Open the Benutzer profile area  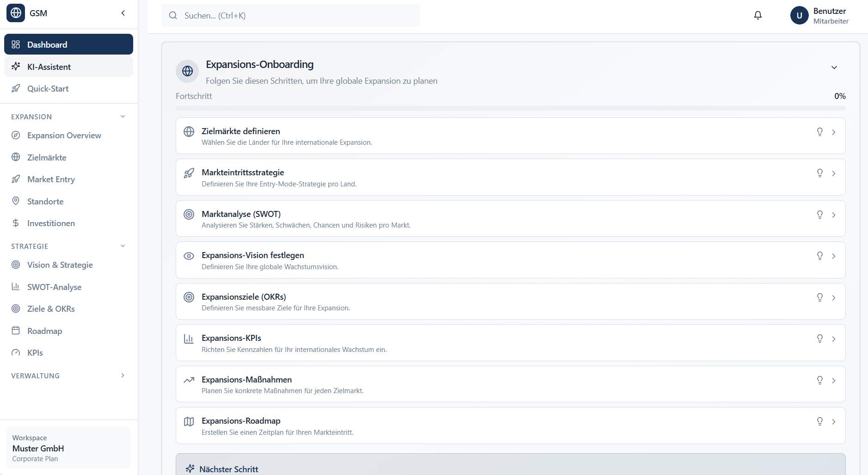click(x=821, y=15)
